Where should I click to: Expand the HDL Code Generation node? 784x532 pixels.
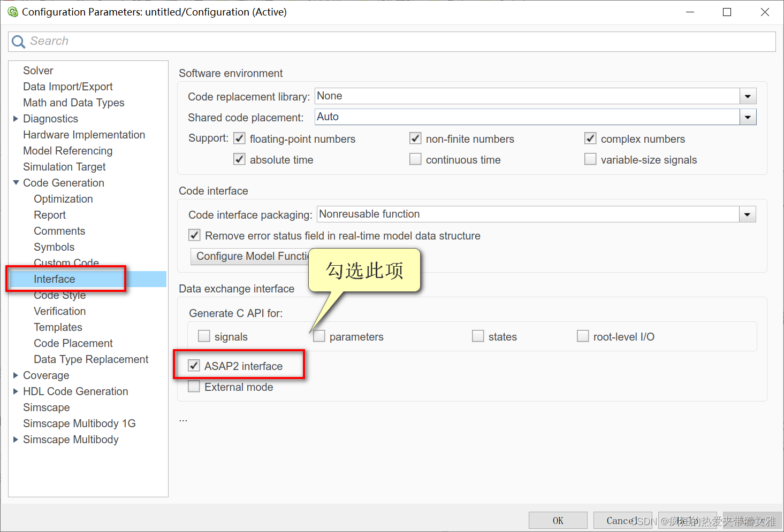[x=16, y=391]
